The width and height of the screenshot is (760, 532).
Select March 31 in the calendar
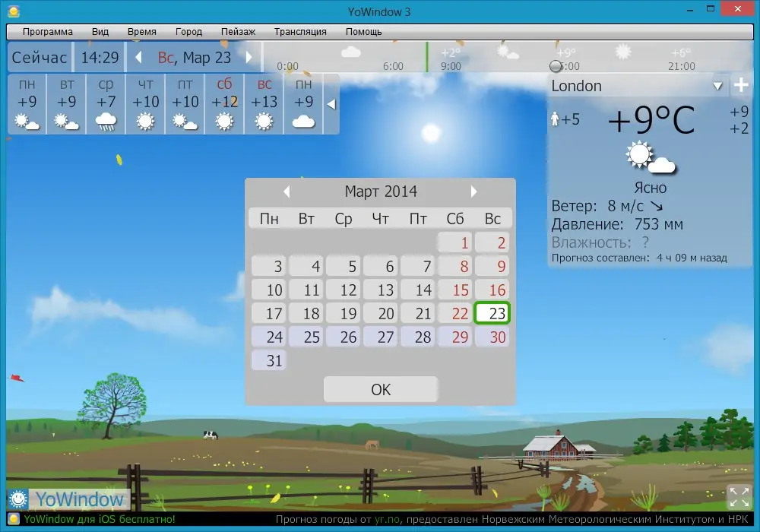[268, 360]
